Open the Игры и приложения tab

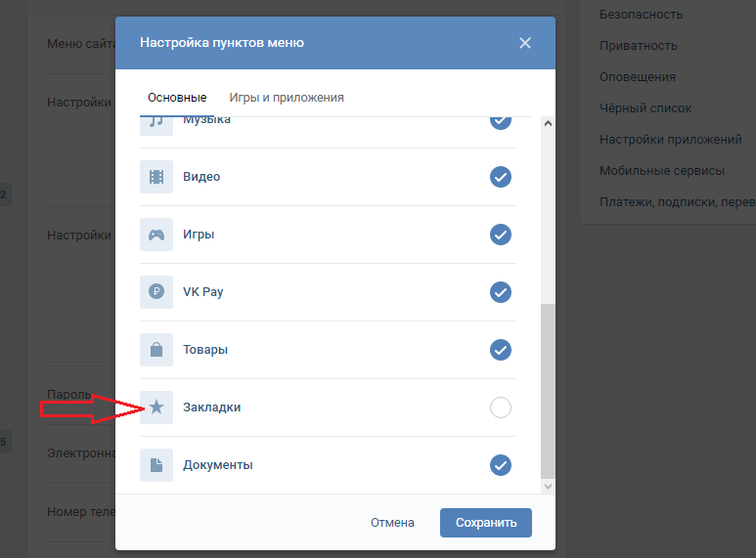pos(287,98)
